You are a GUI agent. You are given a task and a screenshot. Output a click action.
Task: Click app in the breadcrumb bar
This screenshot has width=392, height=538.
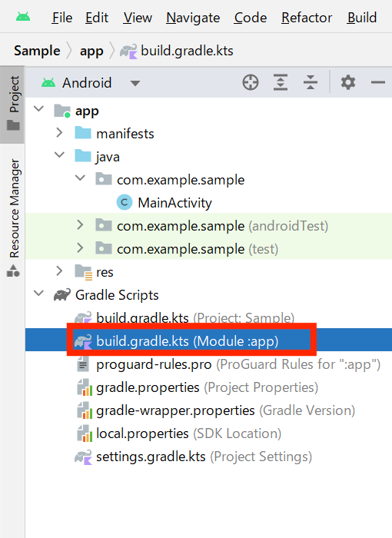coord(91,51)
